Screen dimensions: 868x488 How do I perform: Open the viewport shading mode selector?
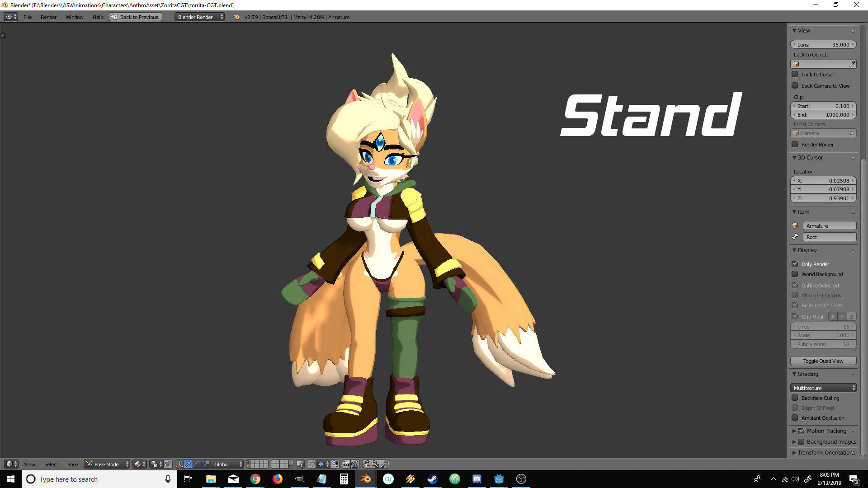pos(140,464)
